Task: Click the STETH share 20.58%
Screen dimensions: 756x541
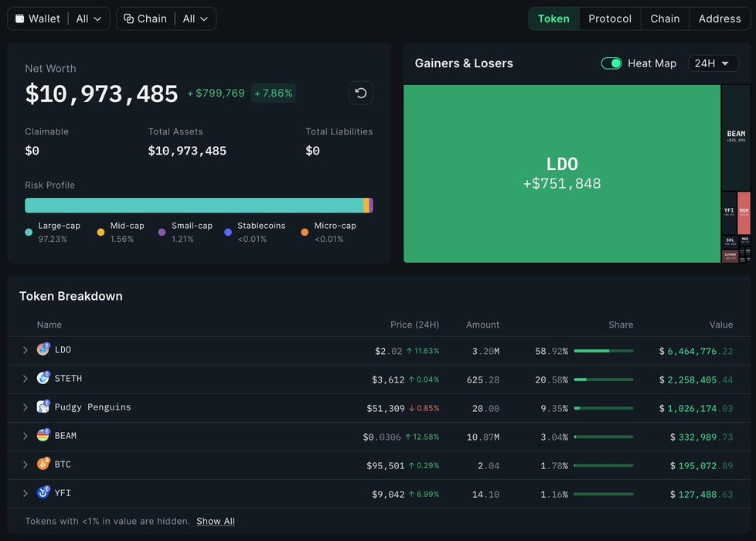Action: point(552,380)
